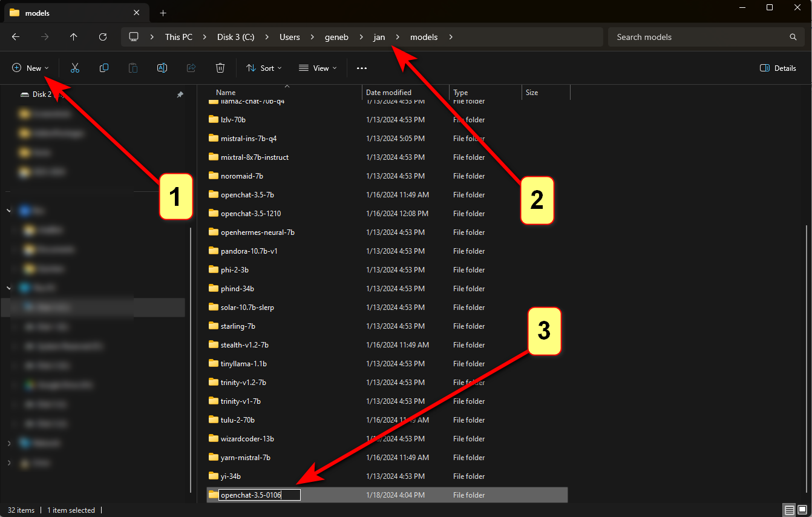Expand the chevron after This PC
The image size is (812, 517).
tap(205, 37)
